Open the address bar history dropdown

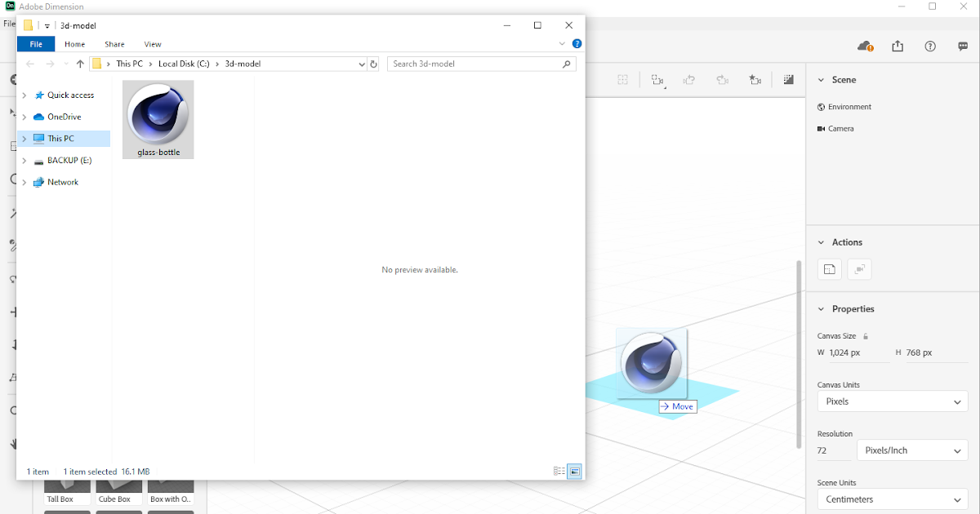(x=362, y=64)
